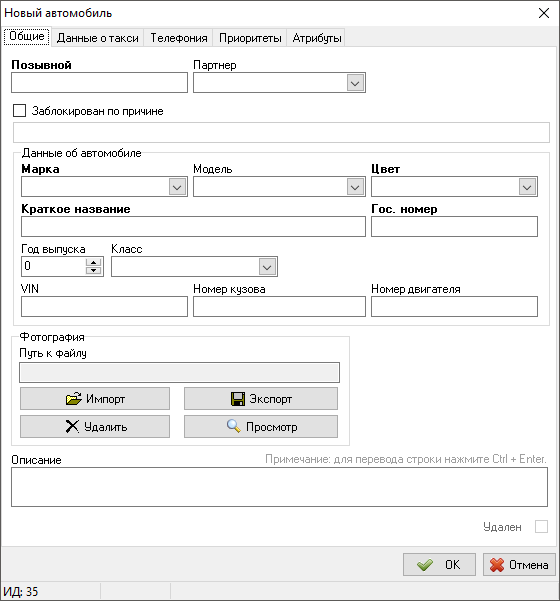The image size is (560, 601).
Task: Open the Телефония tab
Action: point(179,38)
